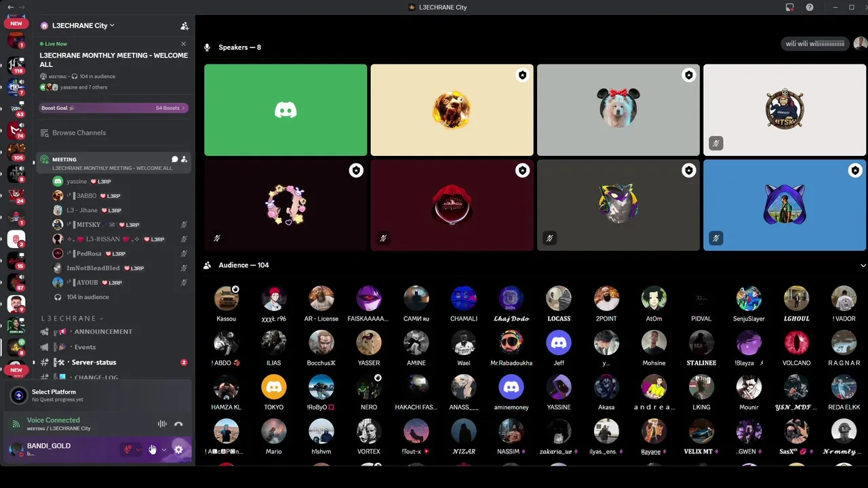Click the Boost Goal bar
Image resolution: width=868 pixels, height=488 pixels.
[x=113, y=108]
